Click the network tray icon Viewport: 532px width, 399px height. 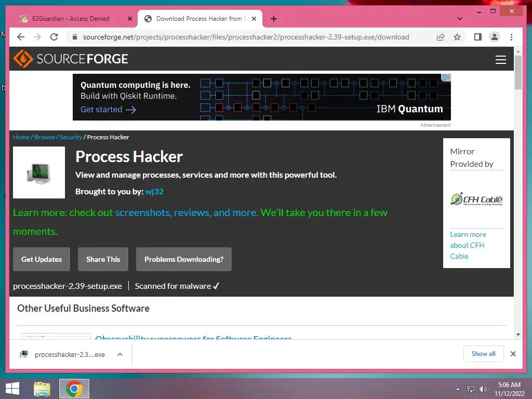click(x=471, y=389)
